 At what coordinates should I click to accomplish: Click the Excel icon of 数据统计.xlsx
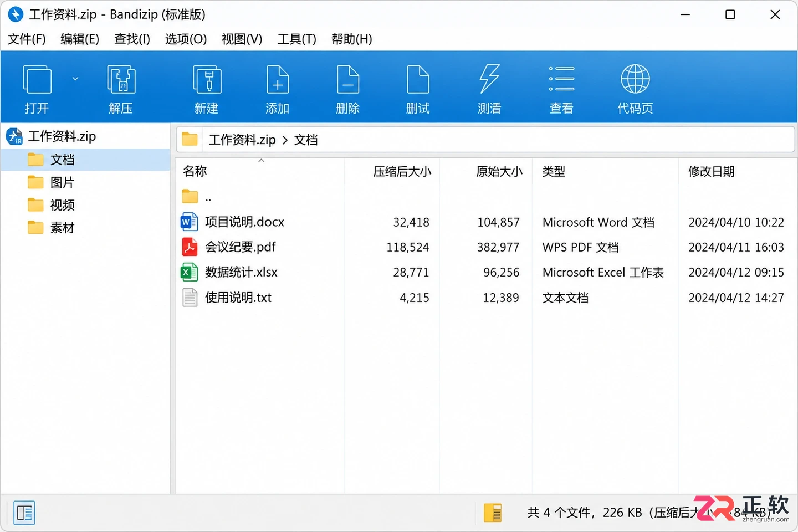pos(190,272)
